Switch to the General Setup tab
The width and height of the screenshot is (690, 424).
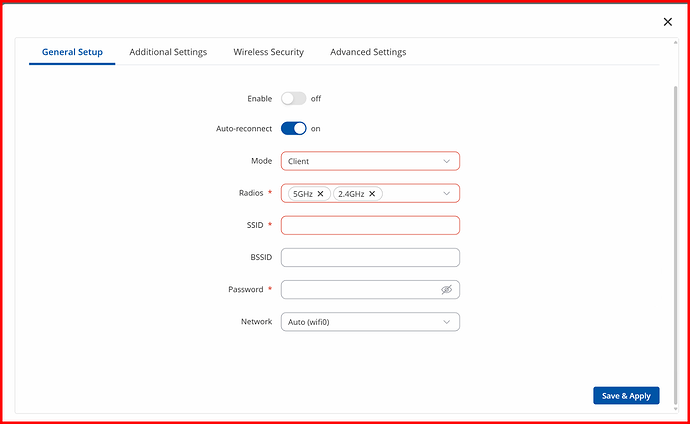[x=72, y=52]
